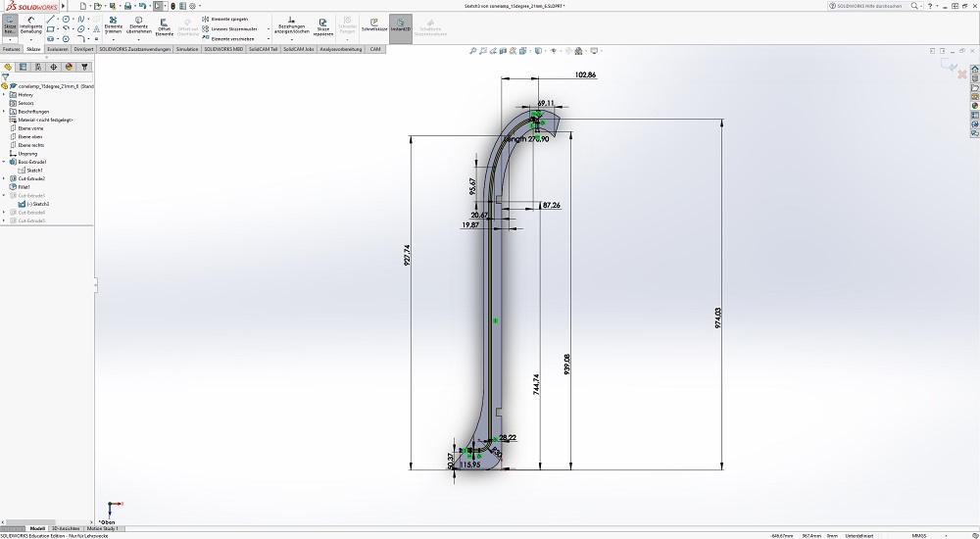Select the Intelligente Bemaßung dimension tool

pyautogui.click(x=30, y=25)
